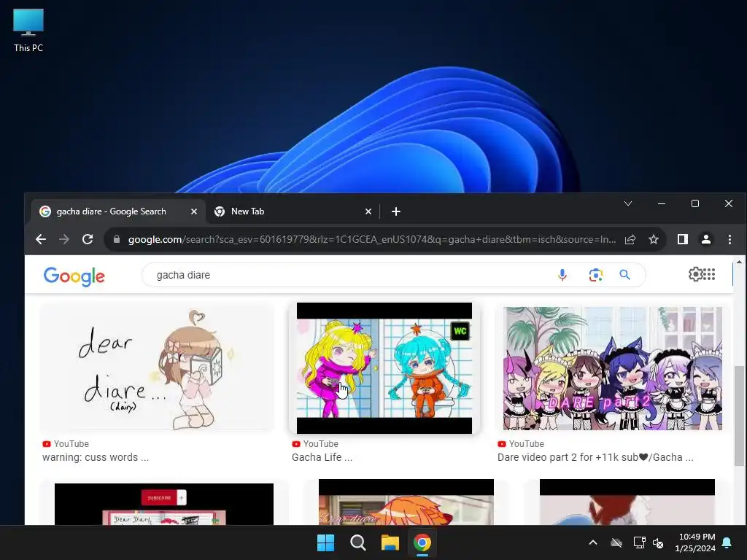Click scrollbar up arrow

[739, 262]
